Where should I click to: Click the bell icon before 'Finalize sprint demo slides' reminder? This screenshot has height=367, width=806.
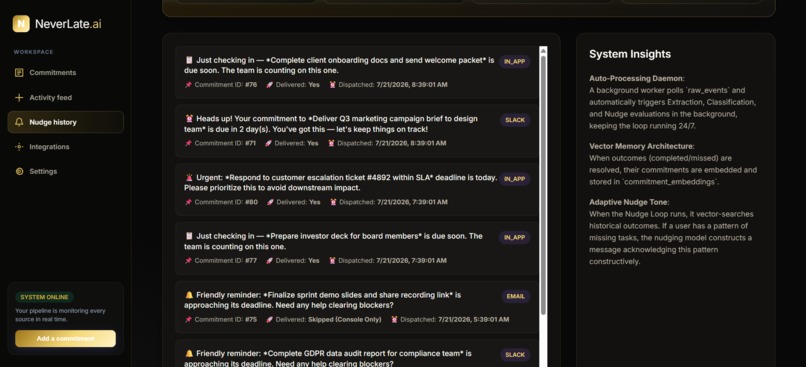coord(189,295)
